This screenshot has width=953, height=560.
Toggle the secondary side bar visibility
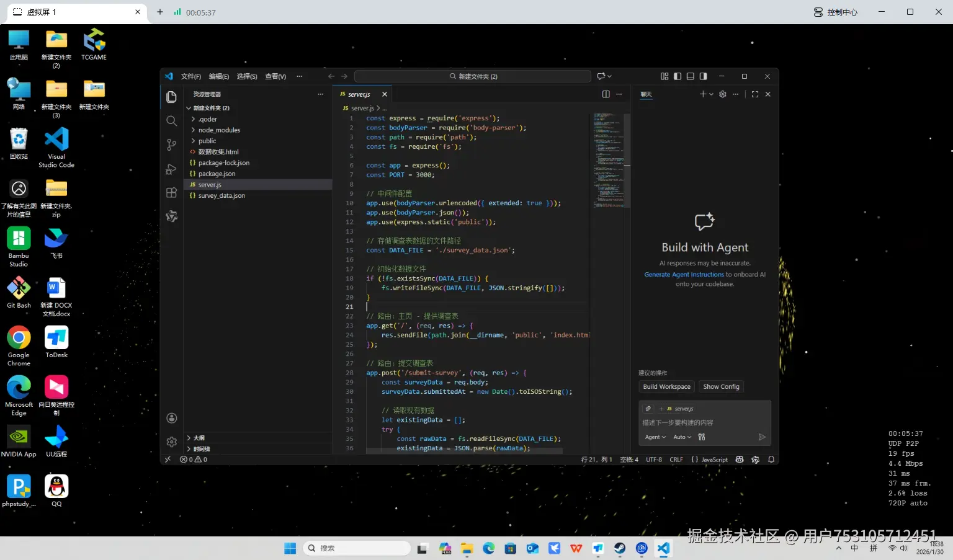pyautogui.click(x=703, y=76)
